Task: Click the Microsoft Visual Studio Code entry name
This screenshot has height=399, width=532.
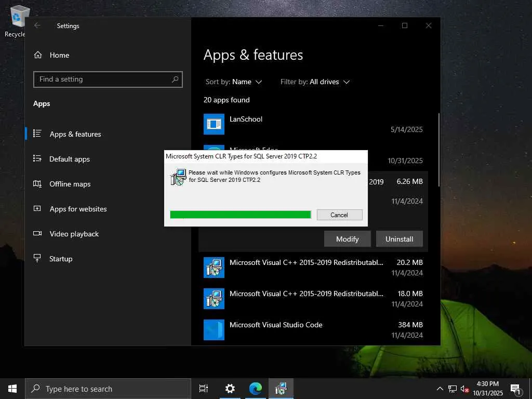Action: 276,325
